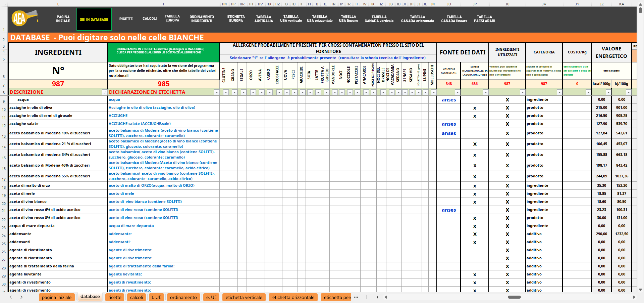Select the horizontal scrollbar thumb

[x=514, y=297]
